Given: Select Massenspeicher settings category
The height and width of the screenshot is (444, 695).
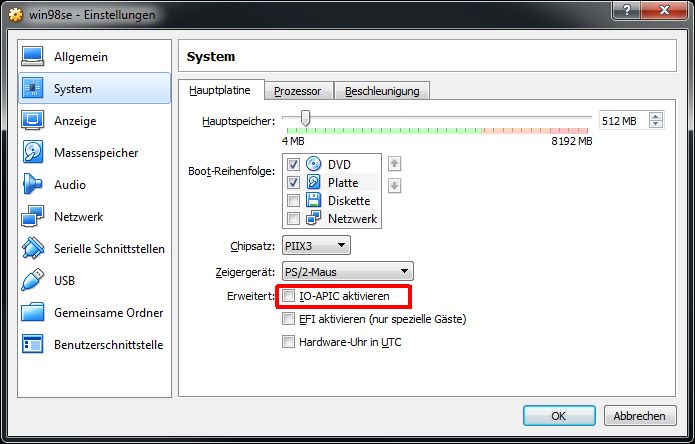Looking at the screenshot, I should tap(94, 152).
